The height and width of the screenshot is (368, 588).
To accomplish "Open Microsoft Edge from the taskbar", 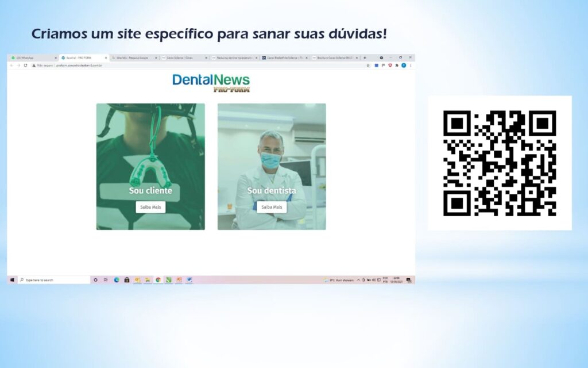I will pyautogui.click(x=117, y=280).
